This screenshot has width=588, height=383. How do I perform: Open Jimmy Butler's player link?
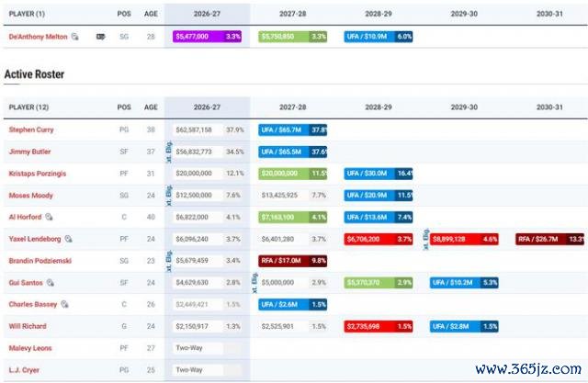click(29, 152)
